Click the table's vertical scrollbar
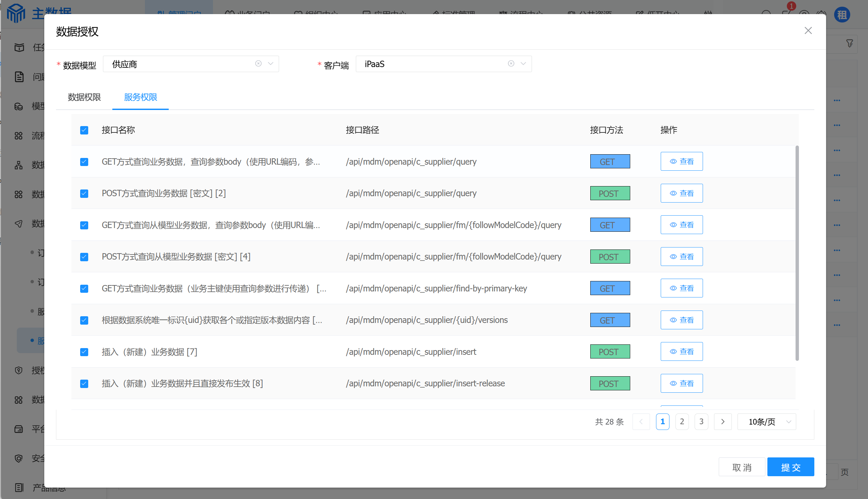This screenshot has width=868, height=499. point(797,253)
